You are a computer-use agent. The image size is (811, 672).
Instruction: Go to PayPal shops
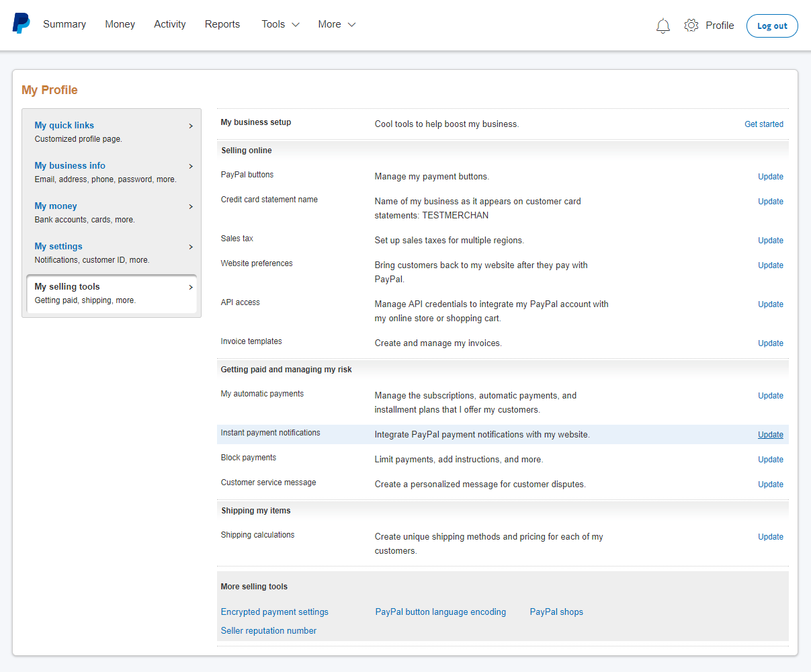(556, 612)
